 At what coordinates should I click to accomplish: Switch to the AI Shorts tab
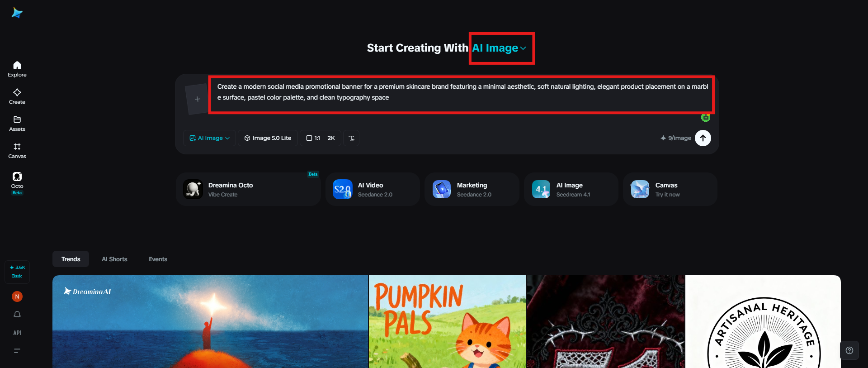click(114, 259)
